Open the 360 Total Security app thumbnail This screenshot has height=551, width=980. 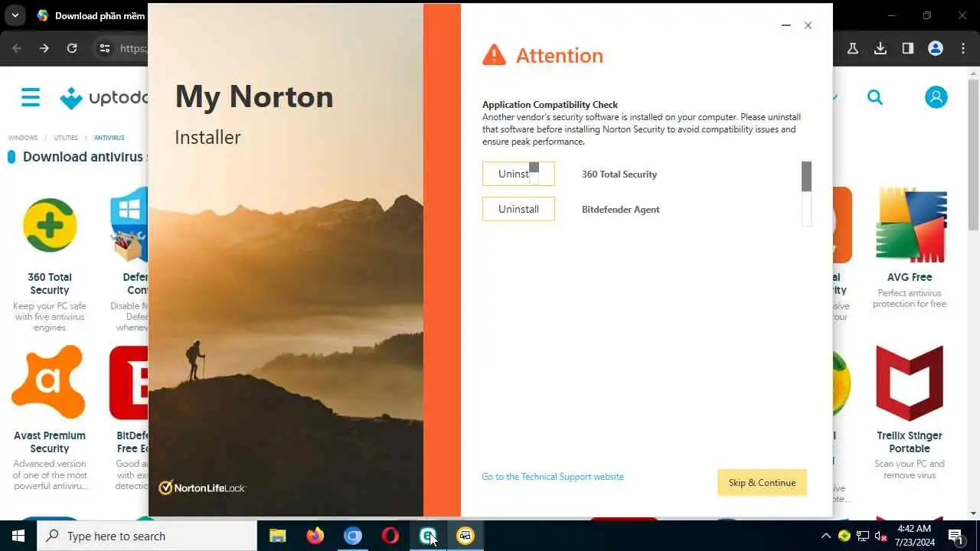coord(50,225)
